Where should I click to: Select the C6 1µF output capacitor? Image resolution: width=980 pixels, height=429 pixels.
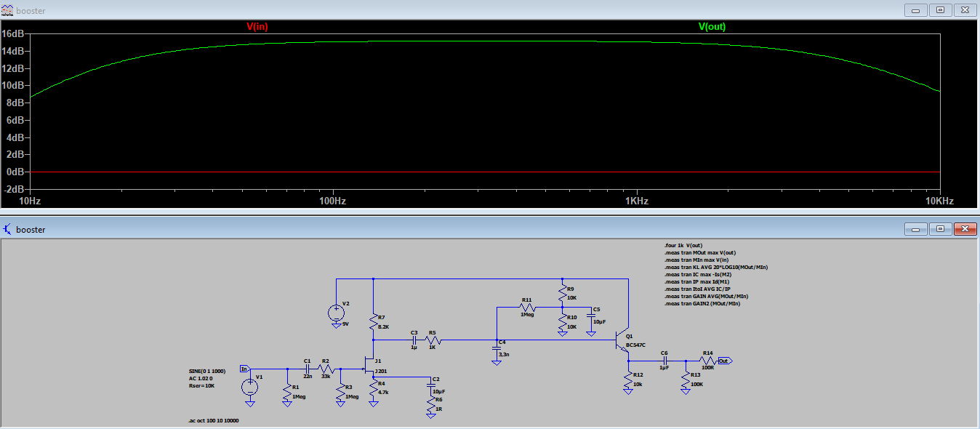(664, 360)
